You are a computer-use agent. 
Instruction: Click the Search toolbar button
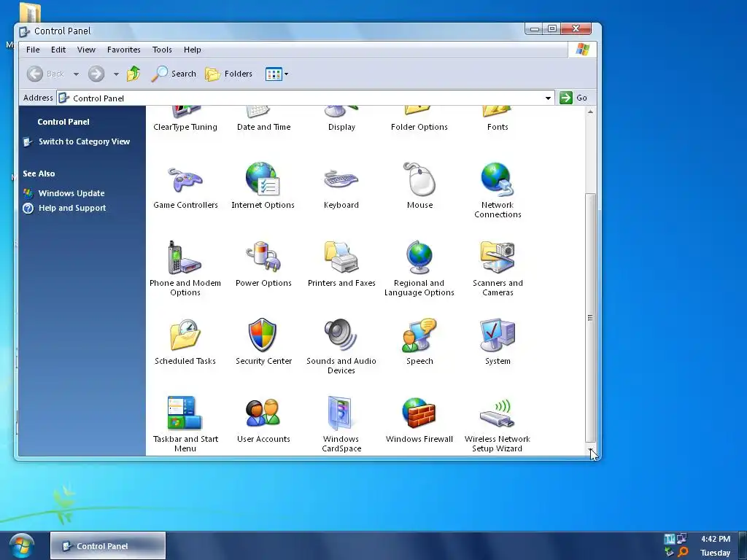pos(174,74)
